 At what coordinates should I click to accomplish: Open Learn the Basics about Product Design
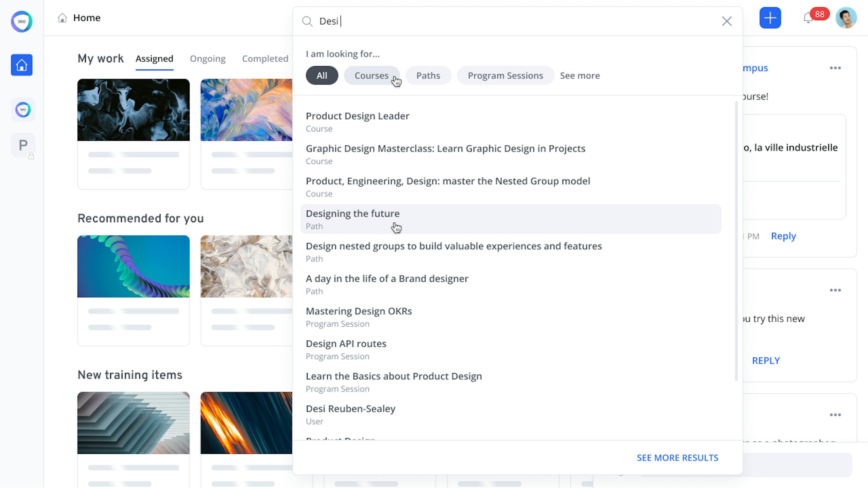coord(511,382)
